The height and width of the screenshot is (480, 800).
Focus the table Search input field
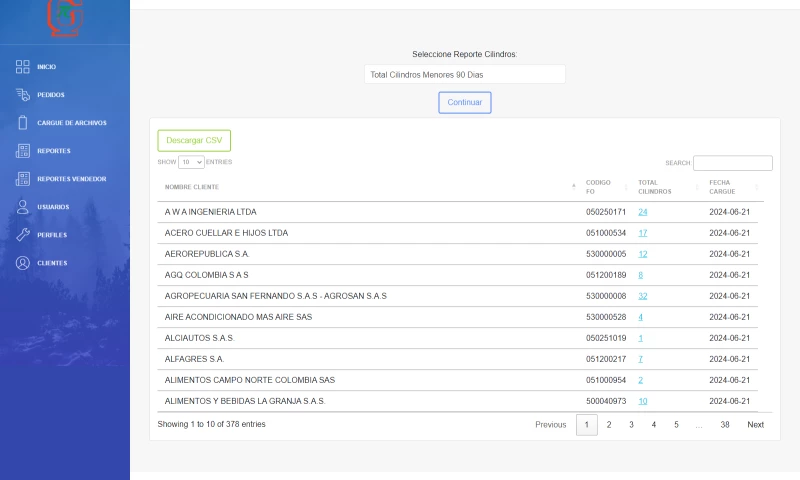click(732, 163)
